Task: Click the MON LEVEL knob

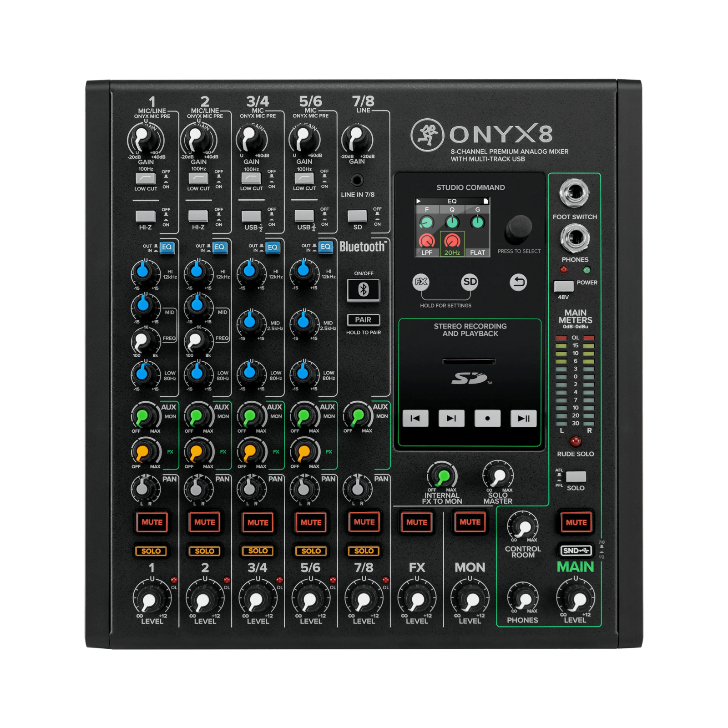Action: pos(470,599)
